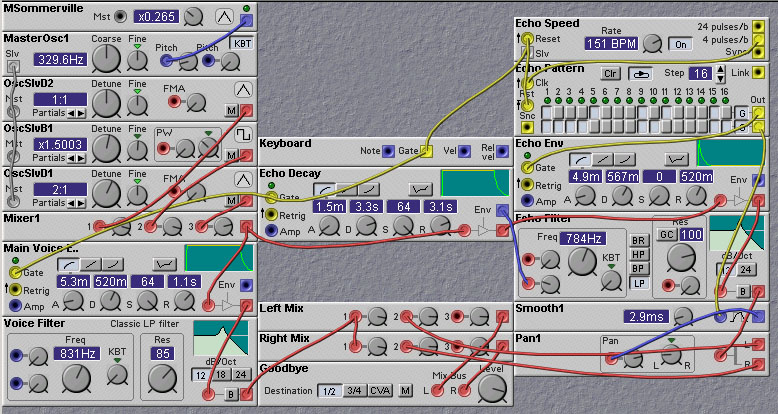Screen dimensions: 778x414
Task: Click left Partials arrow on OscSlvB1
Action: click(70, 155)
